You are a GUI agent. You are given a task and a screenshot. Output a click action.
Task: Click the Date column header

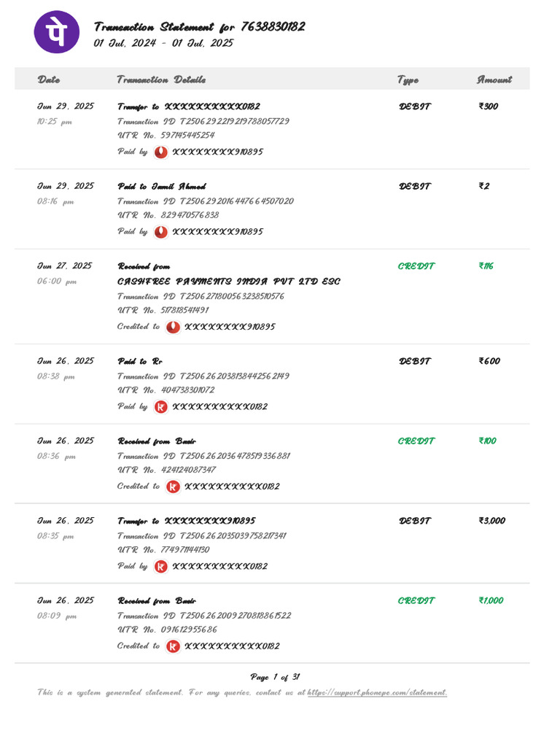click(49, 80)
